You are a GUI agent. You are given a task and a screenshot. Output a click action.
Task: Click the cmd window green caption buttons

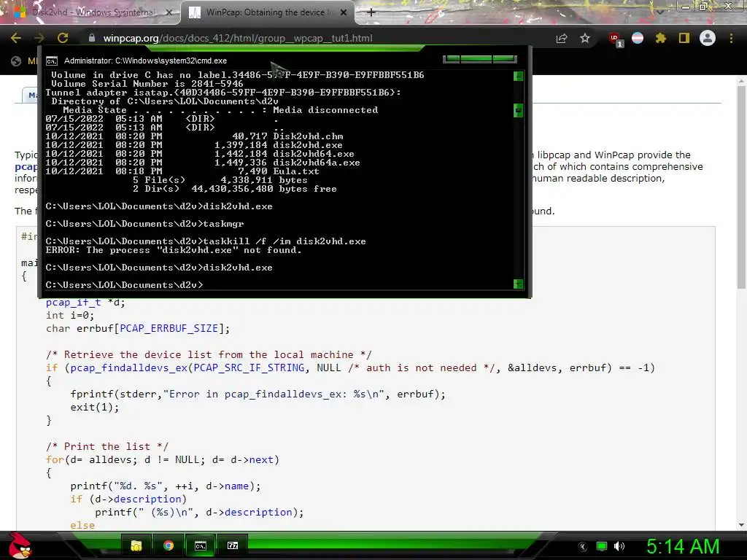480,59
